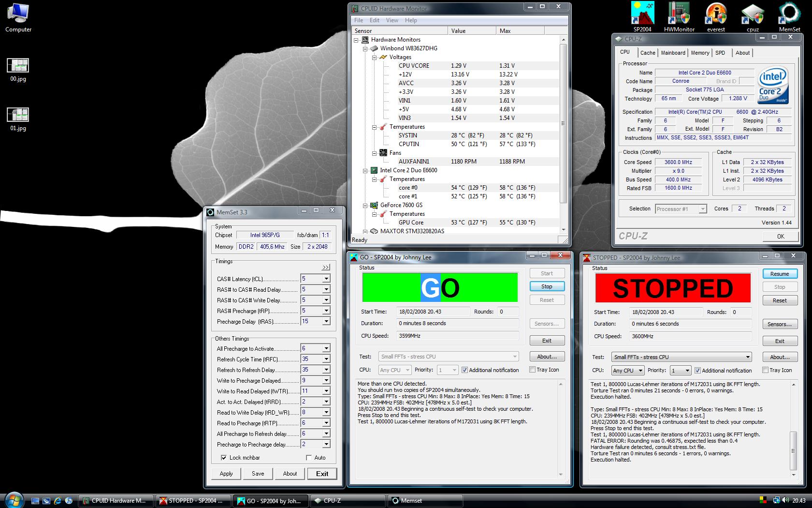Toggle the Lock mchbar checkbox in MemSet

[223, 458]
